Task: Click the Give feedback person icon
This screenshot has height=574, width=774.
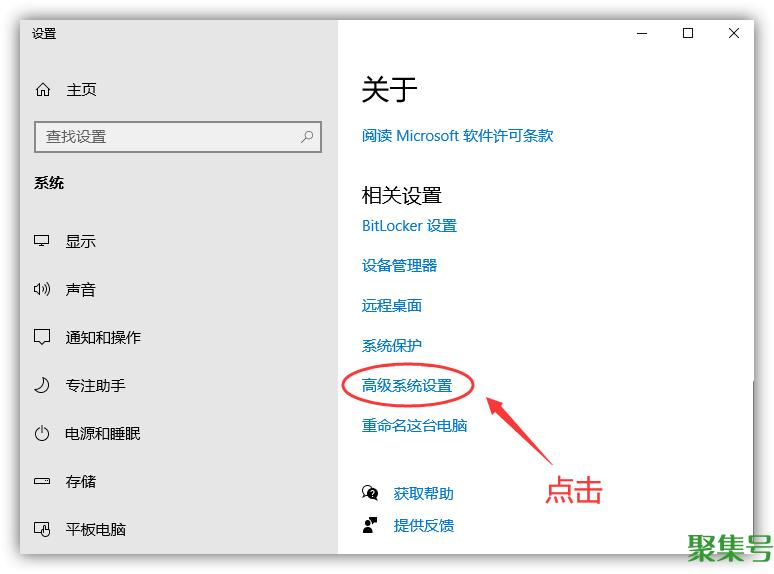Action: tap(370, 525)
